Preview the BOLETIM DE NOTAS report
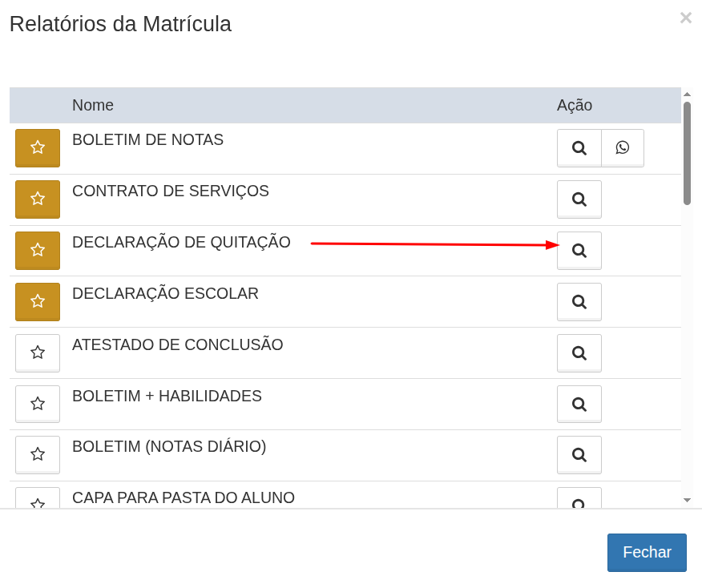702x588 pixels. (x=579, y=148)
